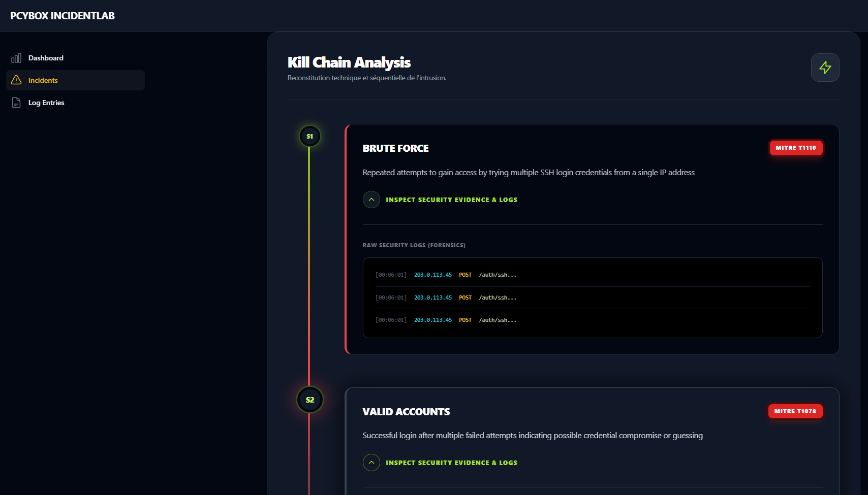This screenshot has width=868, height=495.
Task: Click the third /auth/ssh log entry row
Action: (593, 320)
